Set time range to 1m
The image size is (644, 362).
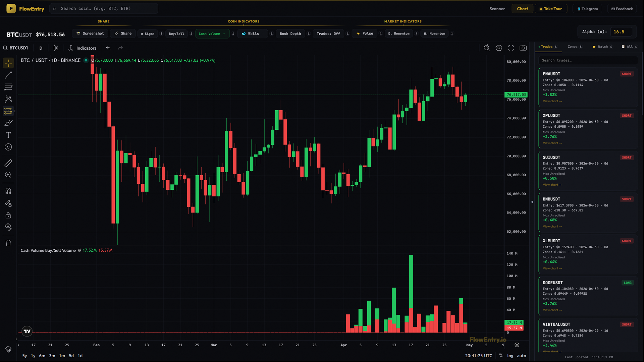click(62, 356)
